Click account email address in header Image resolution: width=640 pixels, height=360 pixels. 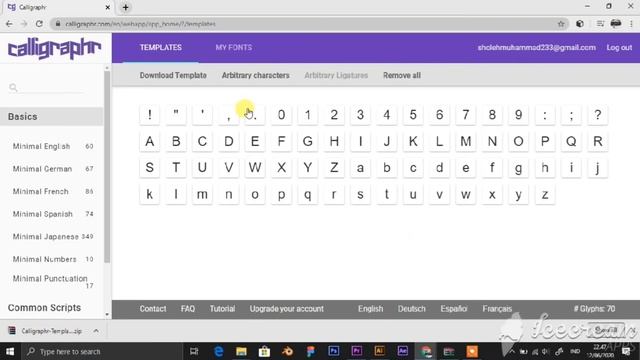point(536,47)
